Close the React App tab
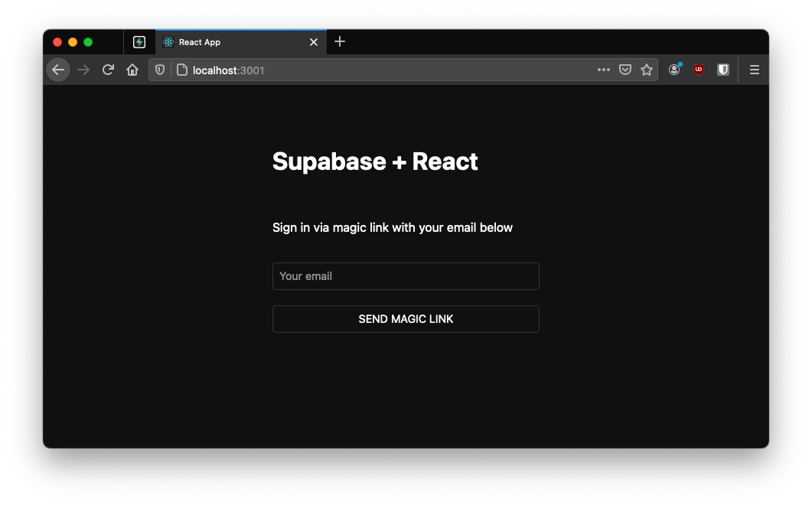The height and width of the screenshot is (505, 812). (x=313, y=42)
